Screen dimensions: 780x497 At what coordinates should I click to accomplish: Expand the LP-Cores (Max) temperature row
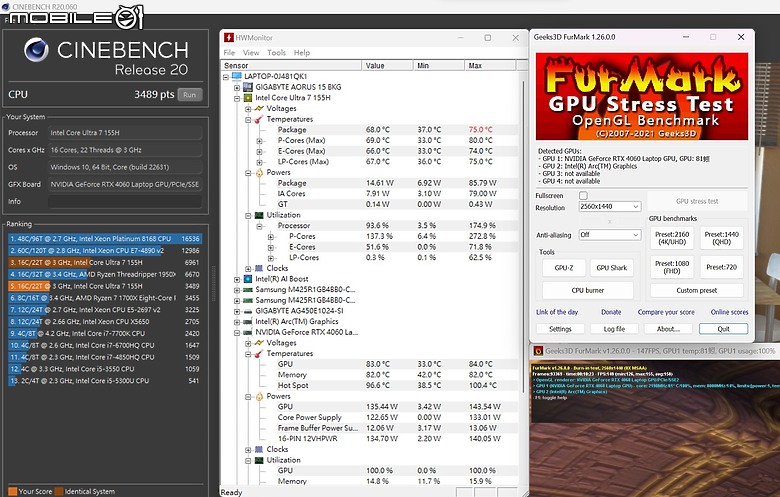(x=259, y=162)
